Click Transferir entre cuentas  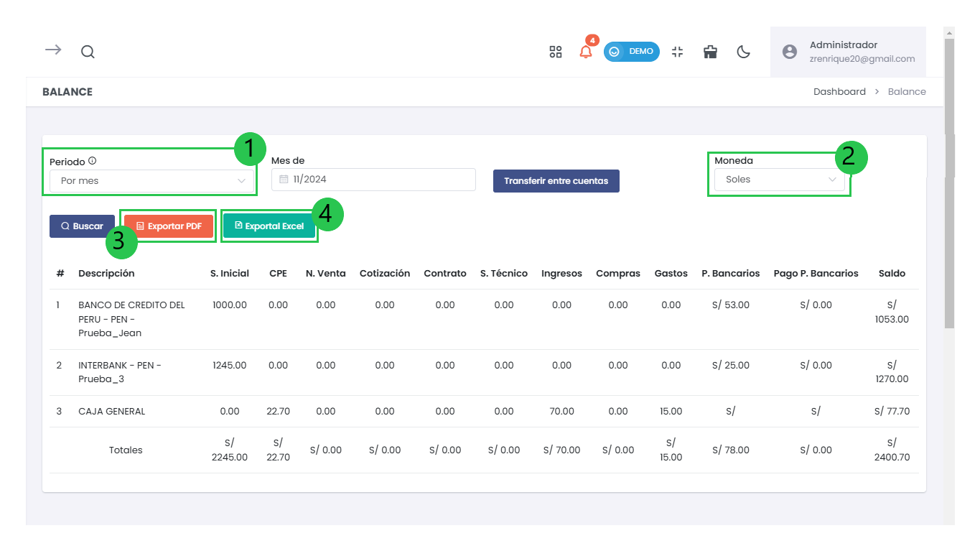point(556,181)
